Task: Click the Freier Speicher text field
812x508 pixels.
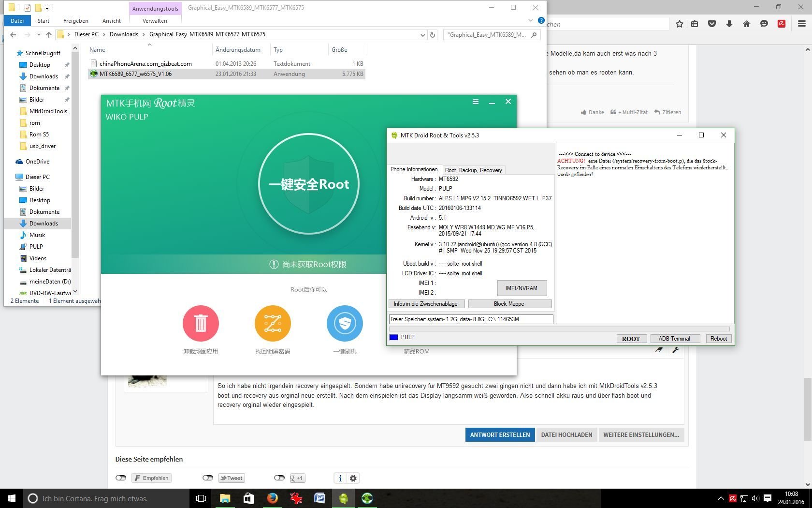Action: [x=471, y=319]
